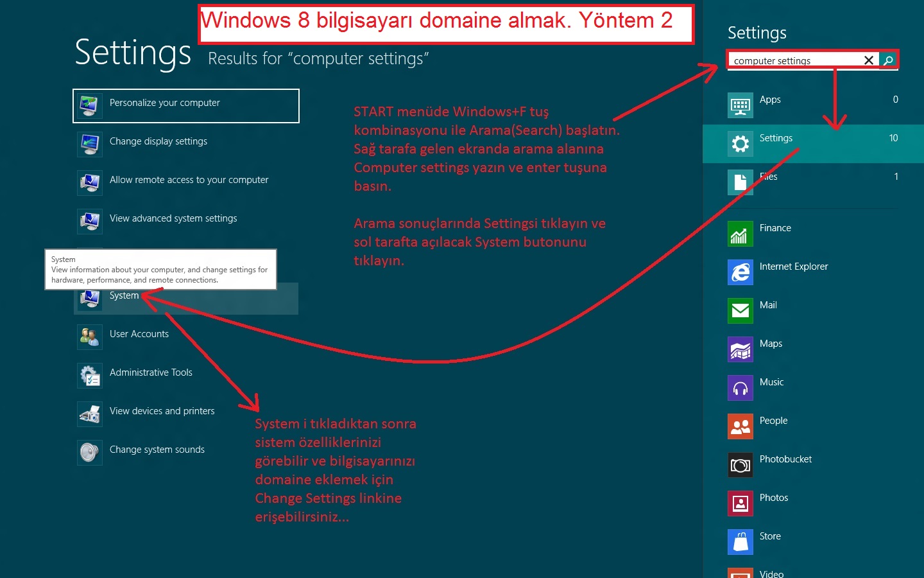Screen dimensions: 924x578
Task: Click the Apps results count 0
Action: [895, 100]
